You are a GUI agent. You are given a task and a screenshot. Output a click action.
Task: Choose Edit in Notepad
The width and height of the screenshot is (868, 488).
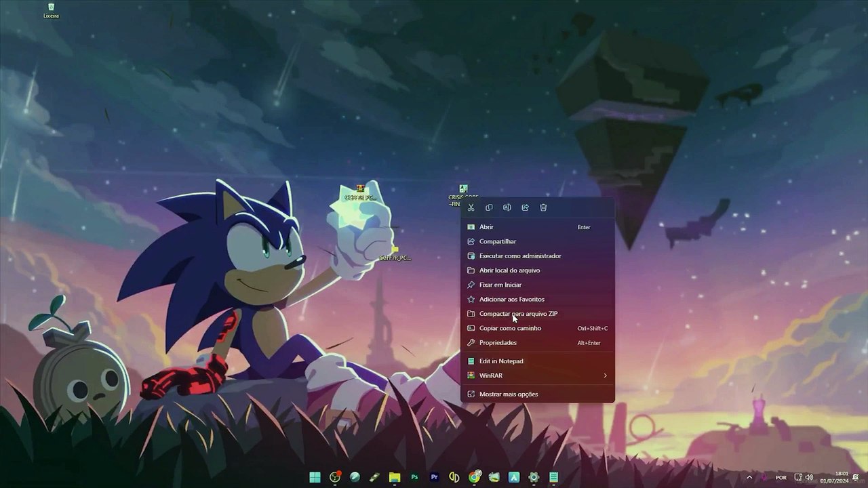click(538, 361)
